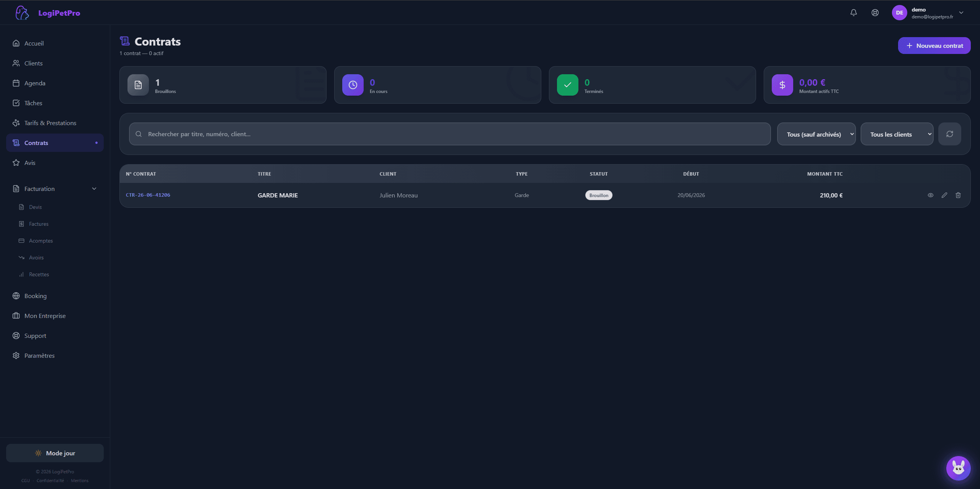Viewport: 980px width, 489px height.
Task: Expand the demo account menu chevron
Action: coord(961,13)
